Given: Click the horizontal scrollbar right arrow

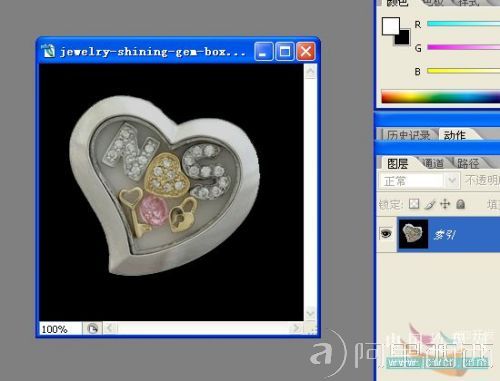Looking at the screenshot, I should (x=295, y=328).
